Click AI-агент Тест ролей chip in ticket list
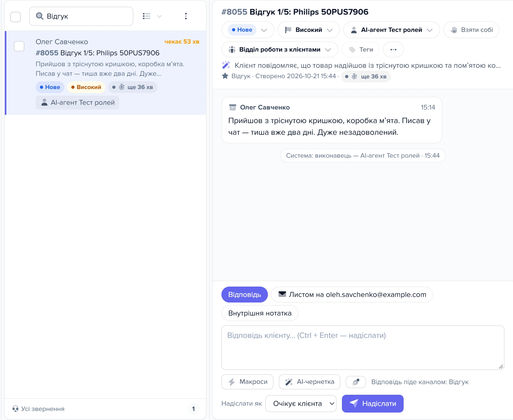This screenshot has width=513, height=420. (77, 103)
